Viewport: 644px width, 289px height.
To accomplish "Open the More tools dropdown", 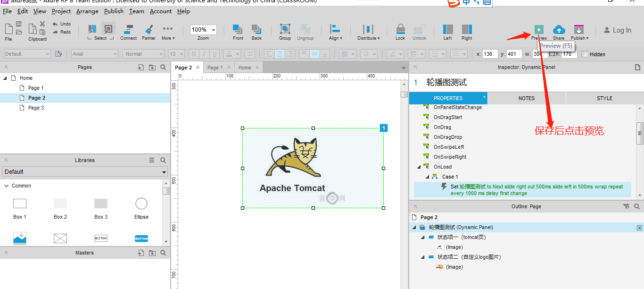I will 168,32.
